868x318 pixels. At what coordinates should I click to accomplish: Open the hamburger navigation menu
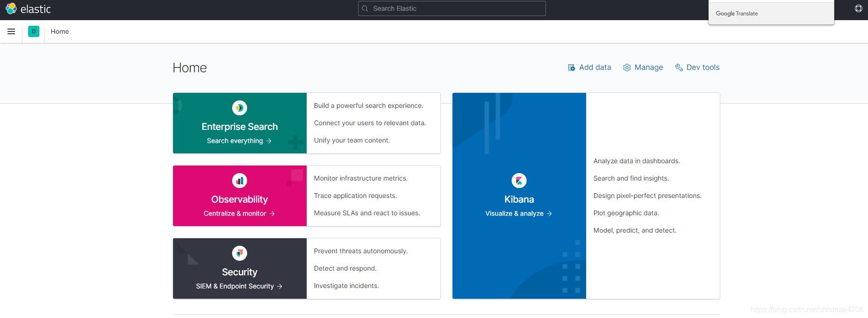tap(11, 31)
